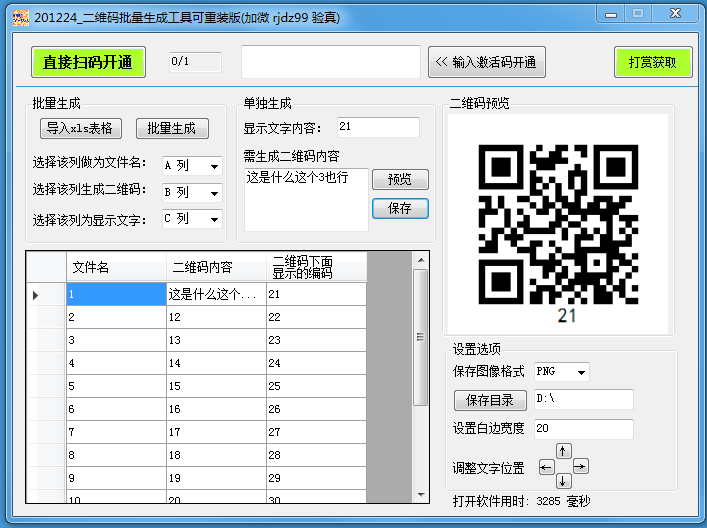Click the 保存目录 button
This screenshot has width=707, height=528.
(490, 400)
